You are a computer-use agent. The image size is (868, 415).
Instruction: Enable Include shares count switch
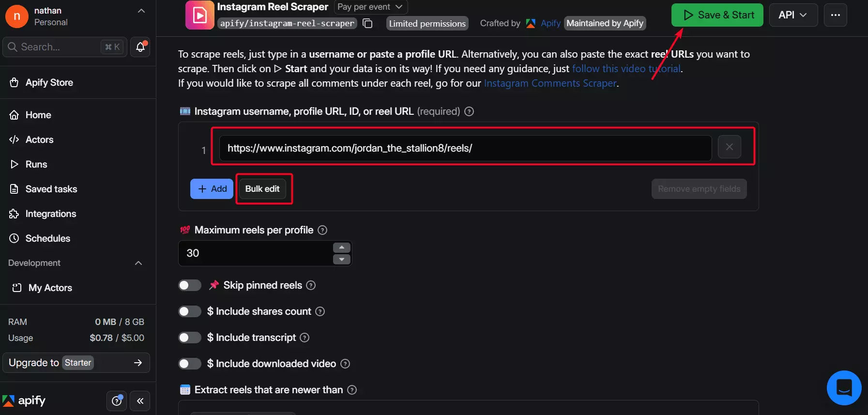(190, 311)
